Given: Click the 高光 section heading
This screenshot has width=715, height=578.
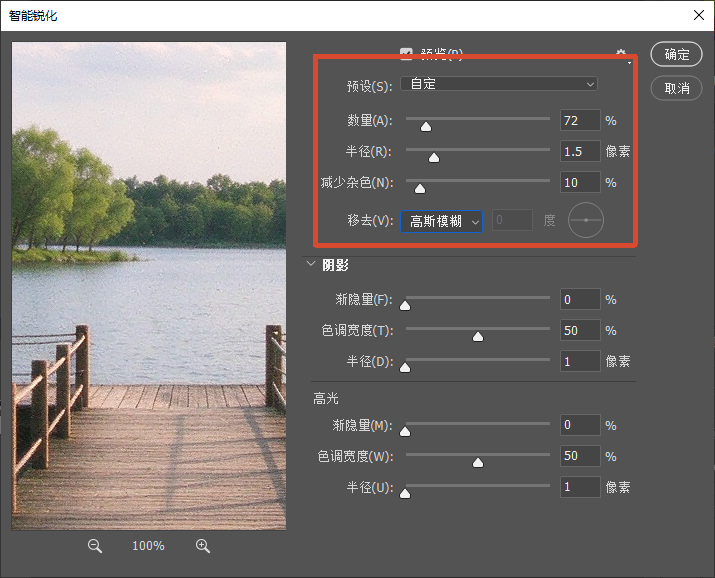Looking at the screenshot, I should pyautogui.click(x=326, y=398).
